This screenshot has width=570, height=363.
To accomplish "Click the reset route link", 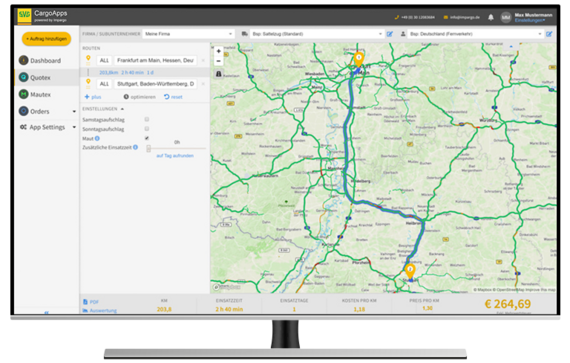I will pos(173,97).
